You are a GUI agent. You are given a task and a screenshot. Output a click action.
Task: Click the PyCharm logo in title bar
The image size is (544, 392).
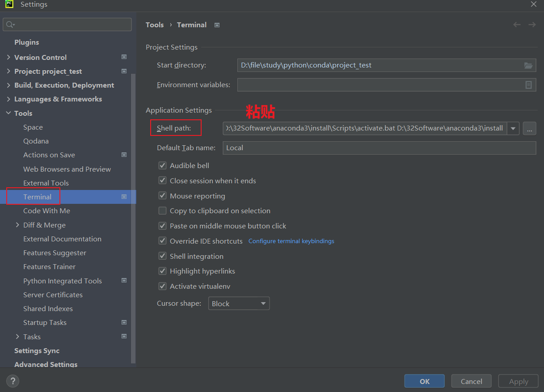[9, 4]
